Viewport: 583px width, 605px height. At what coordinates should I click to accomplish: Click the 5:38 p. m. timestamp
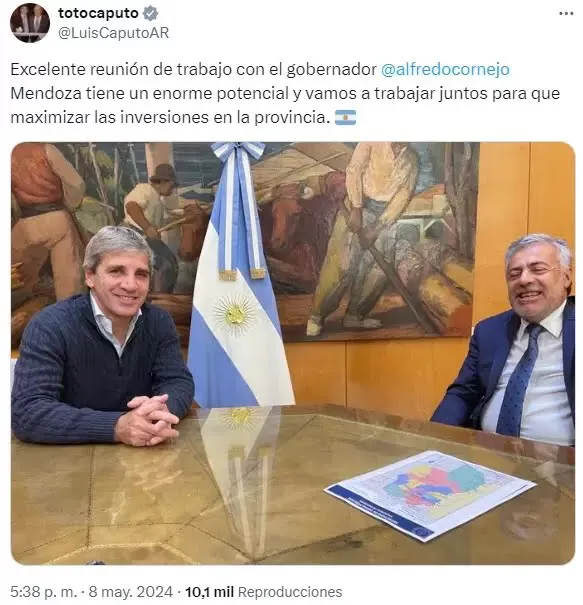(x=43, y=591)
